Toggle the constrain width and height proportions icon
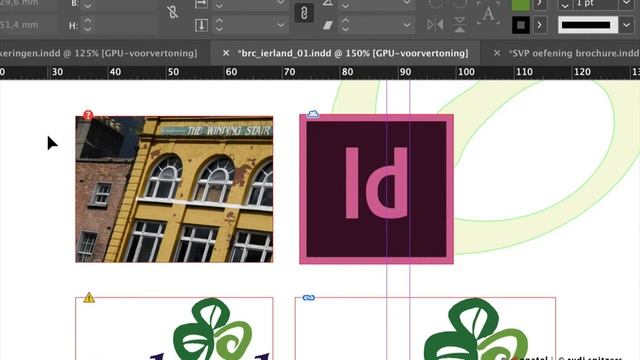Viewport: 640px width, 360px height. coord(173,12)
